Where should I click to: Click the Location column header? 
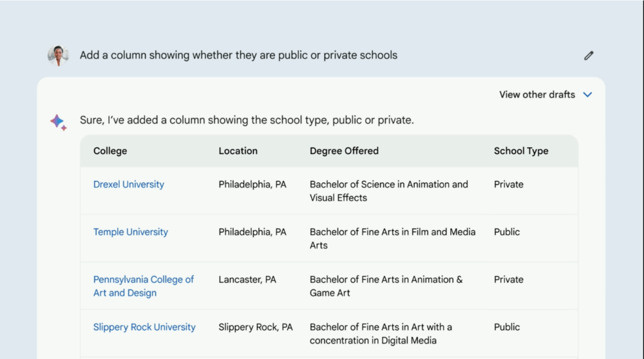click(238, 151)
